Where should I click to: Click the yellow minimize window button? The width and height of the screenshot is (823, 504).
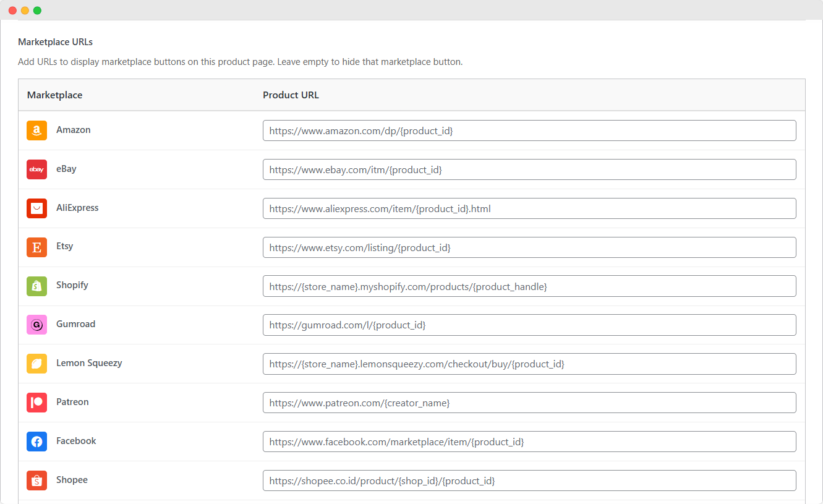point(25,11)
